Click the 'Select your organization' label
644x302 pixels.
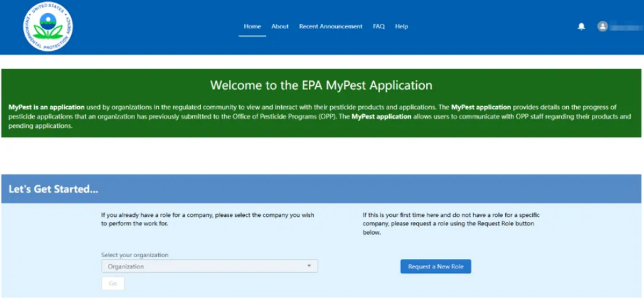coord(135,255)
